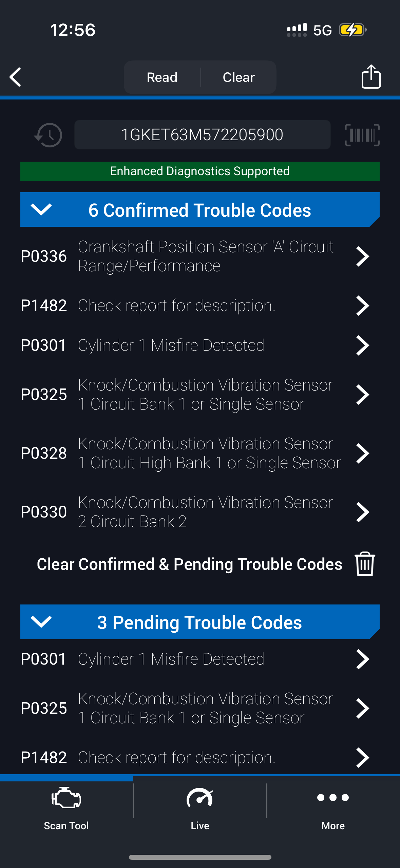400x868 pixels.
Task: Tap Enhanced Diagnostics Supported banner
Action: click(x=200, y=171)
